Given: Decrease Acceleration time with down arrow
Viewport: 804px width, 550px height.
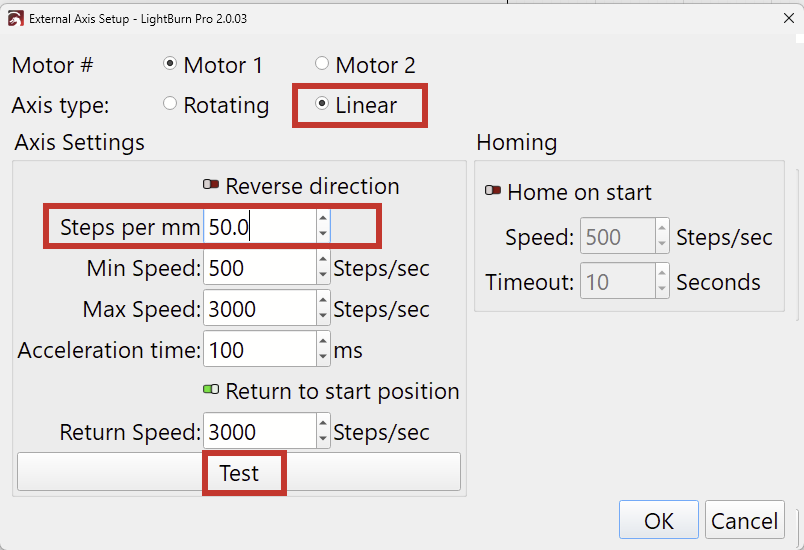Looking at the screenshot, I should tap(323, 358).
